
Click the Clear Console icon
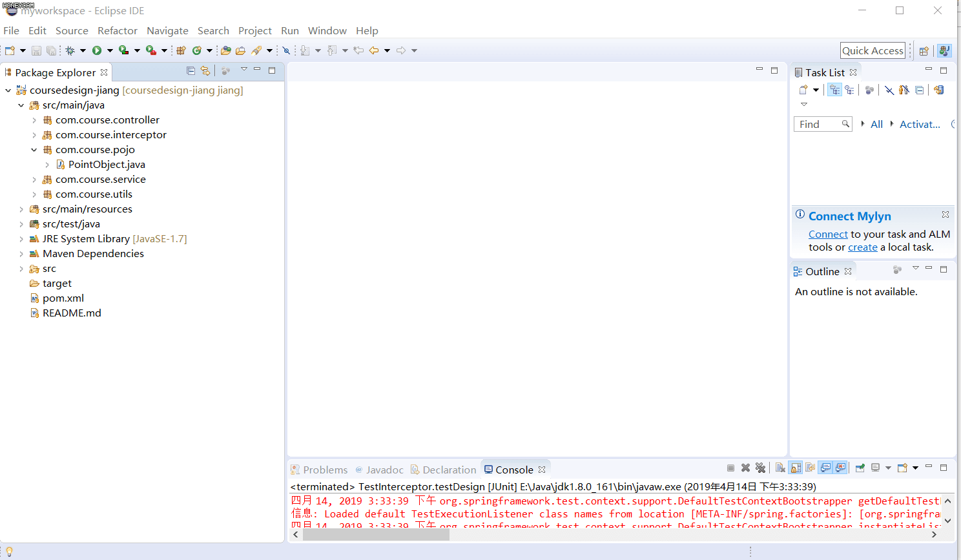pyautogui.click(x=780, y=468)
